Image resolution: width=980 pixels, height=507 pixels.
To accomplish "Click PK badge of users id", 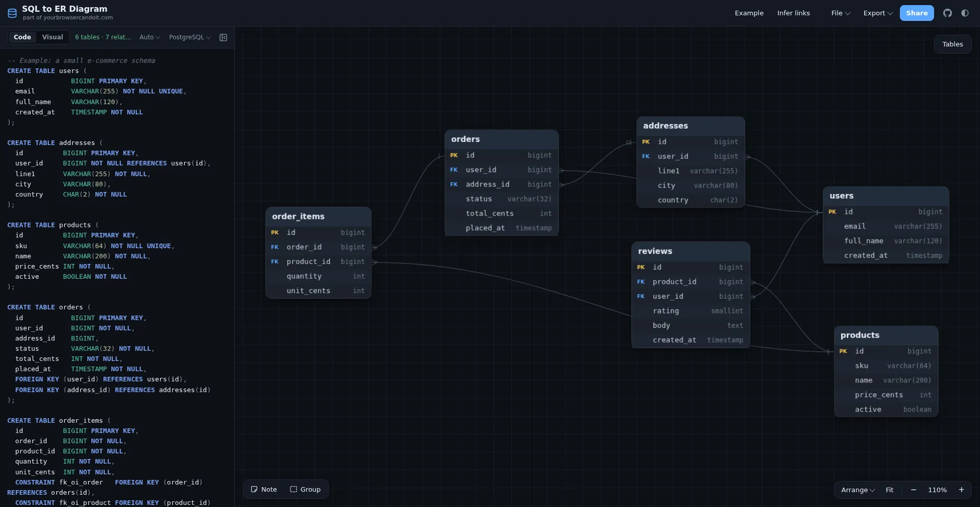I will [832, 212].
